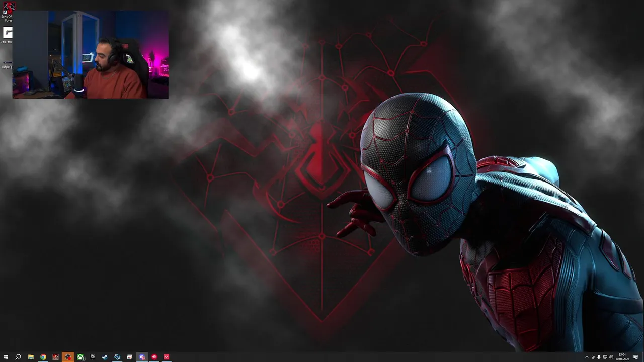Viewport: 644px width, 362px height.
Task: Open network status tray icon
Action: click(x=605, y=357)
